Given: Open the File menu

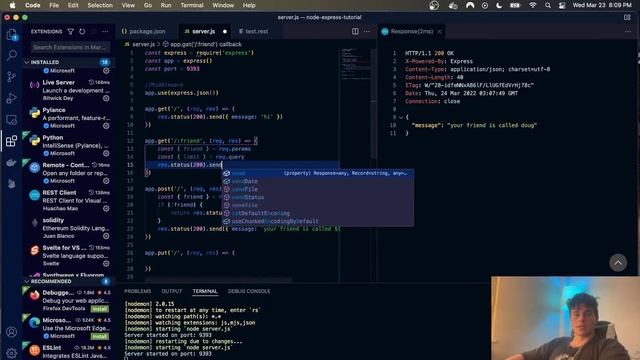Looking at the screenshot, I should point(54,5).
